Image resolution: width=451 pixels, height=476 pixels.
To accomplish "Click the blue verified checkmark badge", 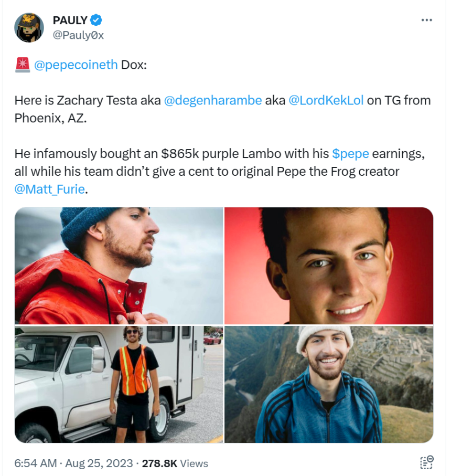I will pyautogui.click(x=96, y=20).
